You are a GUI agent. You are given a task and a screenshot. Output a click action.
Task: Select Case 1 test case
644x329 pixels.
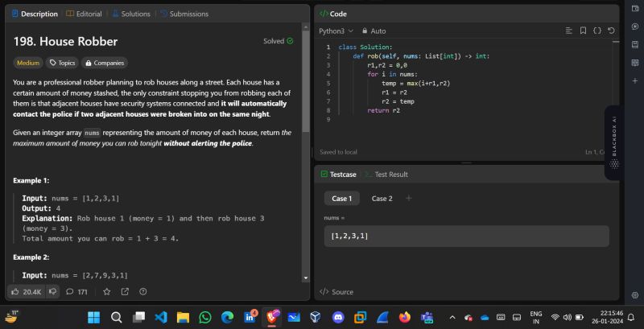pyautogui.click(x=341, y=199)
